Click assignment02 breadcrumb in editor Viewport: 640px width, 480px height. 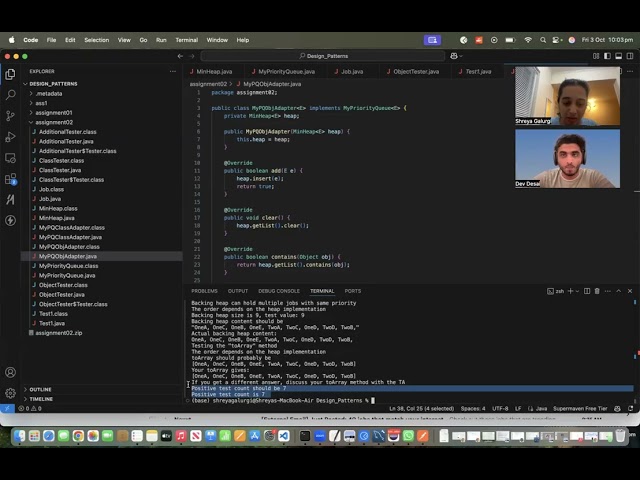[x=208, y=84]
